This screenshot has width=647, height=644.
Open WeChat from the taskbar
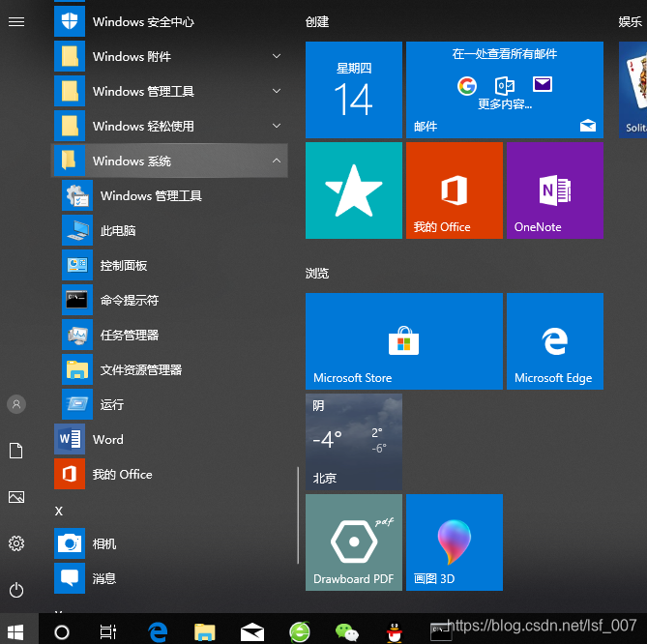(346, 631)
